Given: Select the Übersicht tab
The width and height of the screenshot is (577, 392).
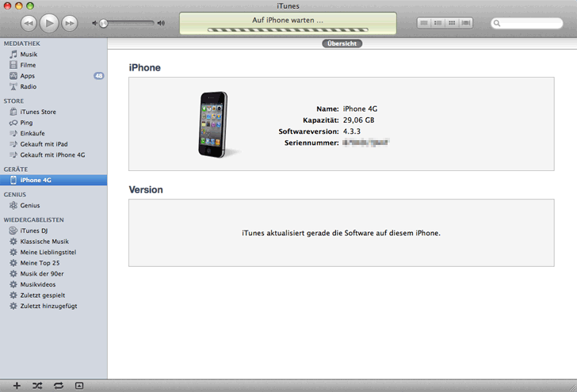Looking at the screenshot, I should tap(342, 44).
